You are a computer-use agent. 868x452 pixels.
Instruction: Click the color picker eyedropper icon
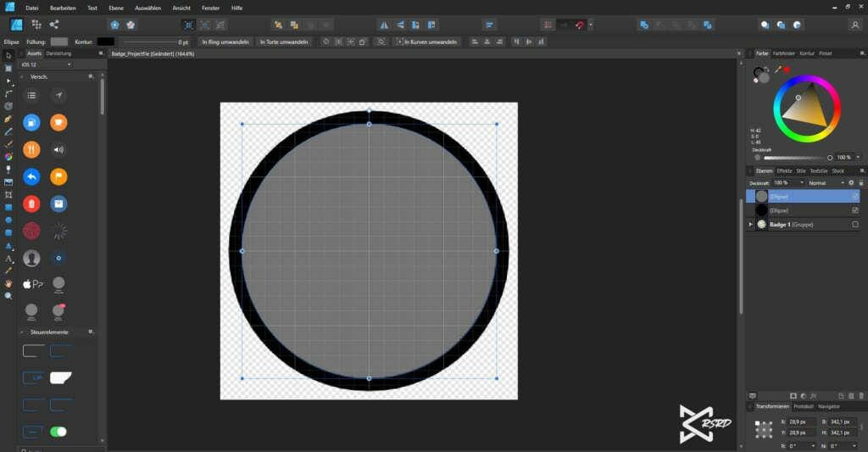(776, 70)
